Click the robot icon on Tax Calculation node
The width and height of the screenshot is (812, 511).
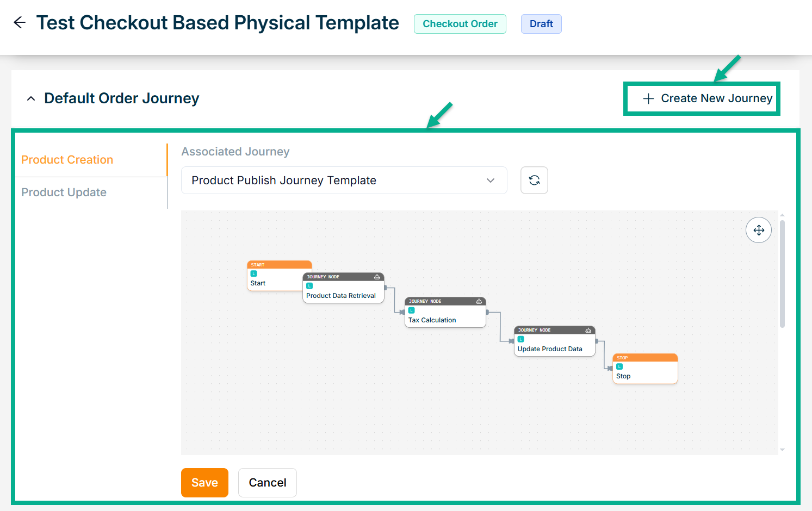pyautogui.click(x=479, y=301)
